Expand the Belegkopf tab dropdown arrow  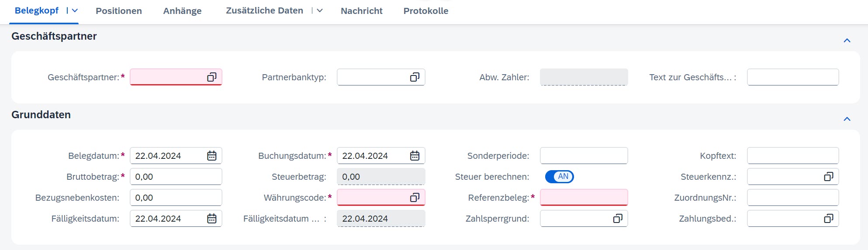point(75,11)
